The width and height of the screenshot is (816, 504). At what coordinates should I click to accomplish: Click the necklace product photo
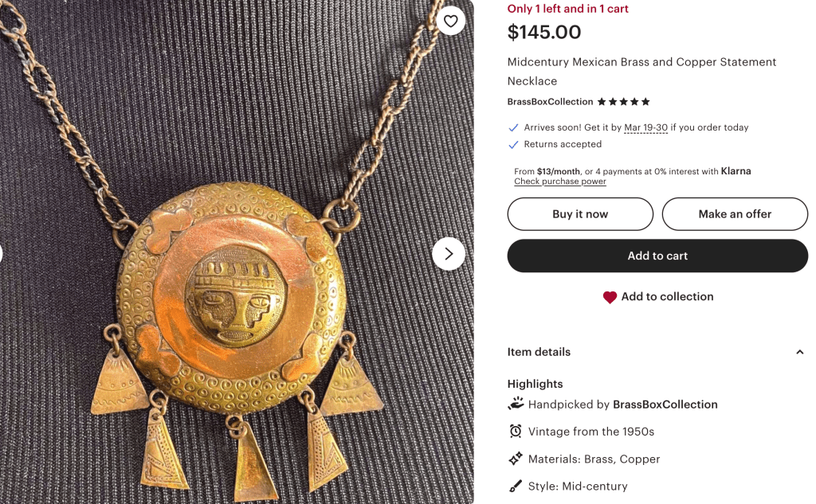tap(237, 252)
